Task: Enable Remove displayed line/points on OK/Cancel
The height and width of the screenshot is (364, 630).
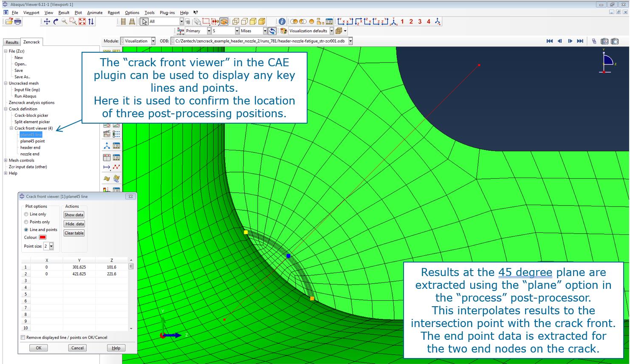Action: pyautogui.click(x=23, y=338)
